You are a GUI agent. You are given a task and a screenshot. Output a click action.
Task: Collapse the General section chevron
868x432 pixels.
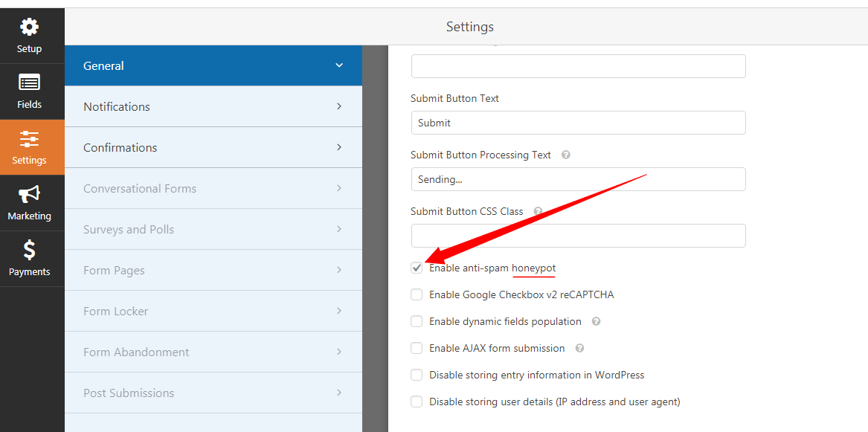pyautogui.click(x=339, y=65)
